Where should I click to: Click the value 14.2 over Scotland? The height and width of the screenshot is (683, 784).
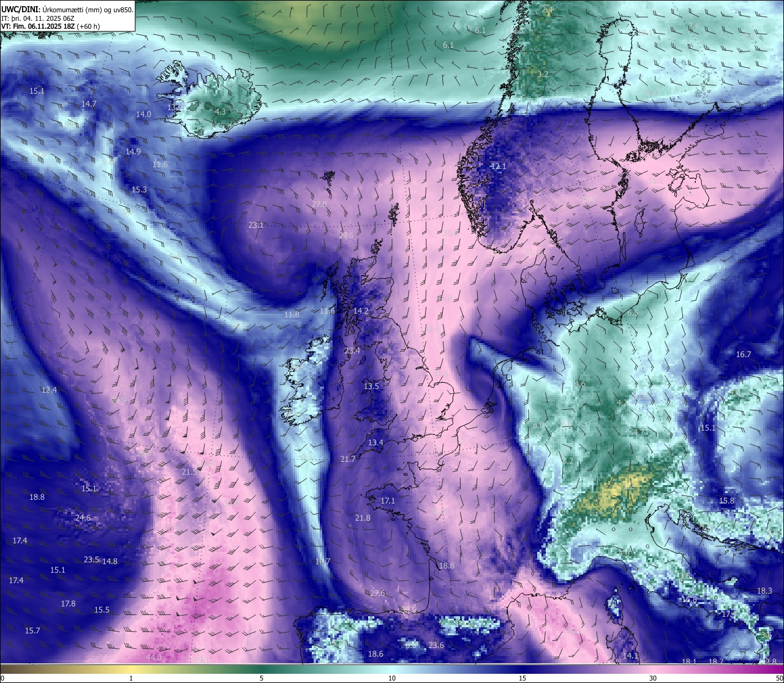(x=361, y=311)
